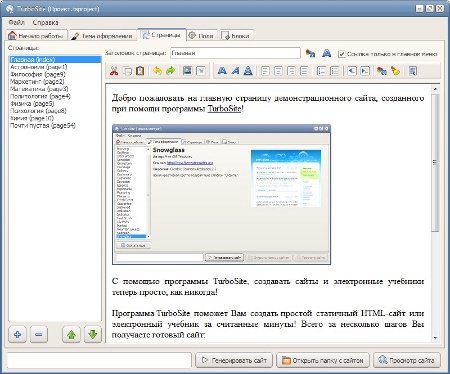The height and width of the screenshot is (374, 450).
Task: Redo using the green arrow icon
Action: [x=170, y=71]
